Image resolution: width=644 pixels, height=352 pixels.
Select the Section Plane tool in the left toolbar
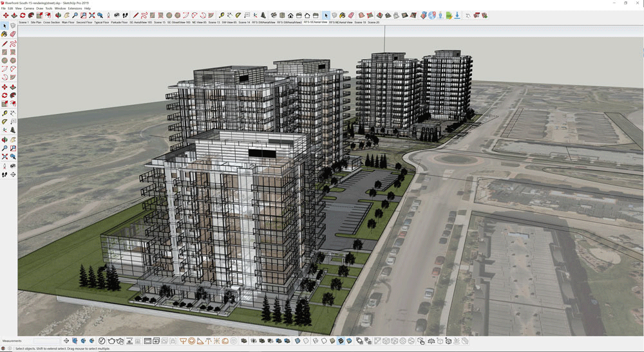coord(13,174)
